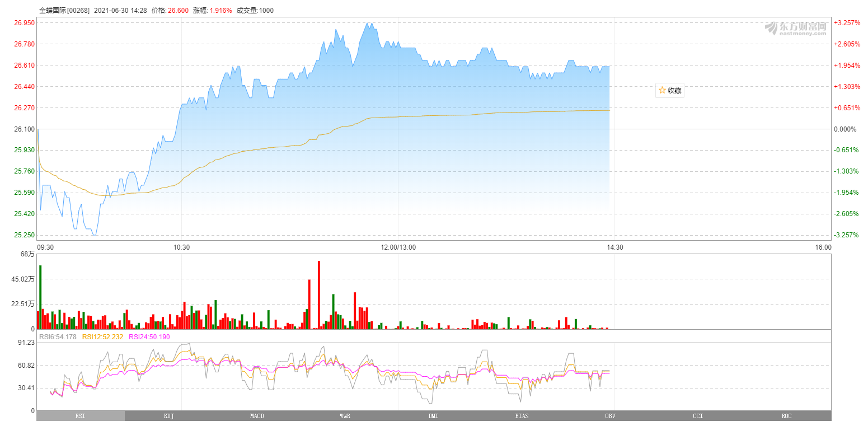This screenshot has height=426, width=868.
Task: Switch to the BIAS indicator tab
Action: point(522,416)
